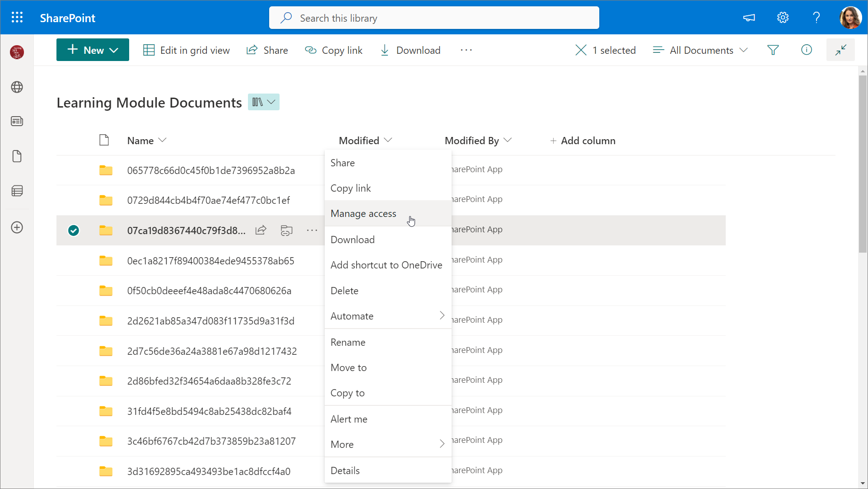
Task: Click the share icon on selected folder row
Action: (261, 230)
